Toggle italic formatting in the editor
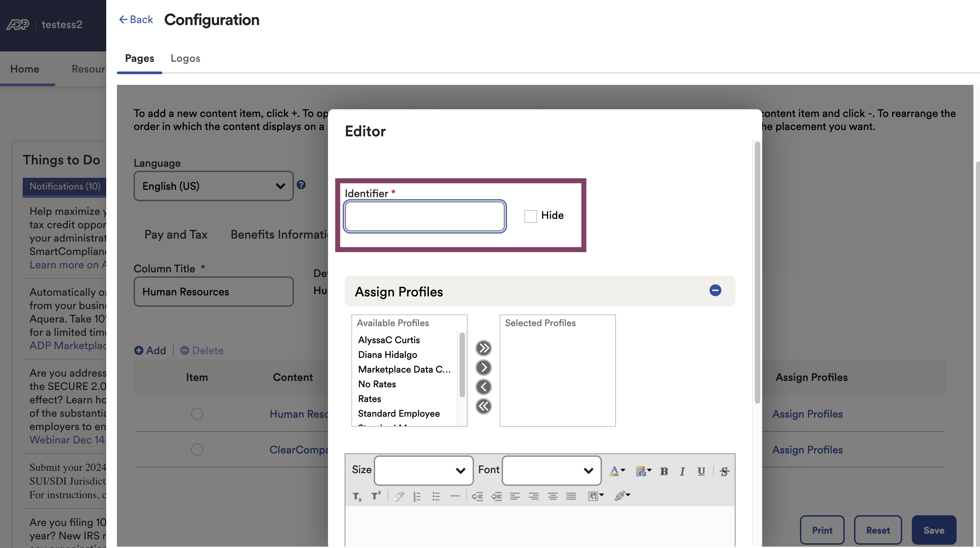This screenshot has width=980, height=548. pos(682,471)
